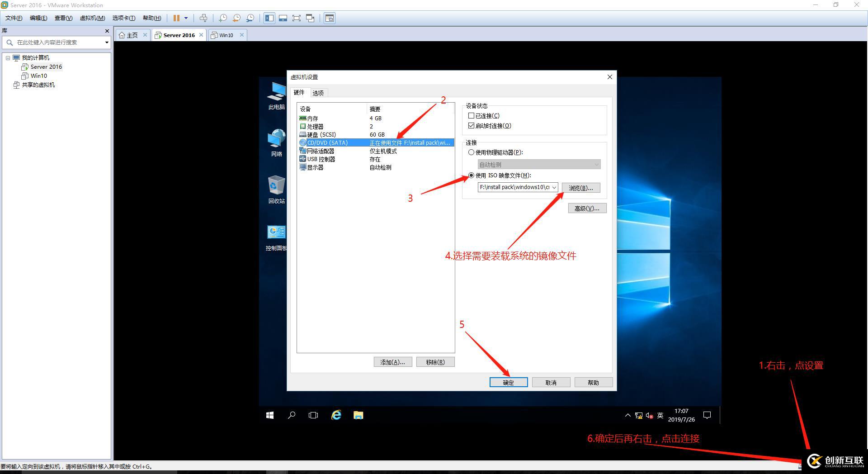Select the CD/DVD (SATA) device row

[376, 142]
